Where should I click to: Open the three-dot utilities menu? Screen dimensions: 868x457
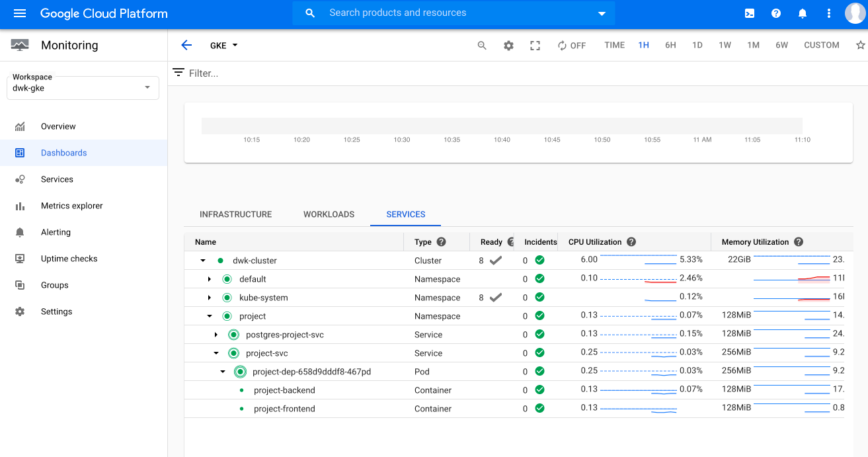pos(829,13)
